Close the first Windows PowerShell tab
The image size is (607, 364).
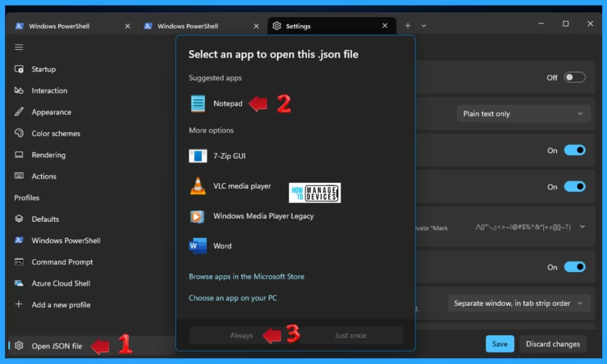tap(127, 26)
